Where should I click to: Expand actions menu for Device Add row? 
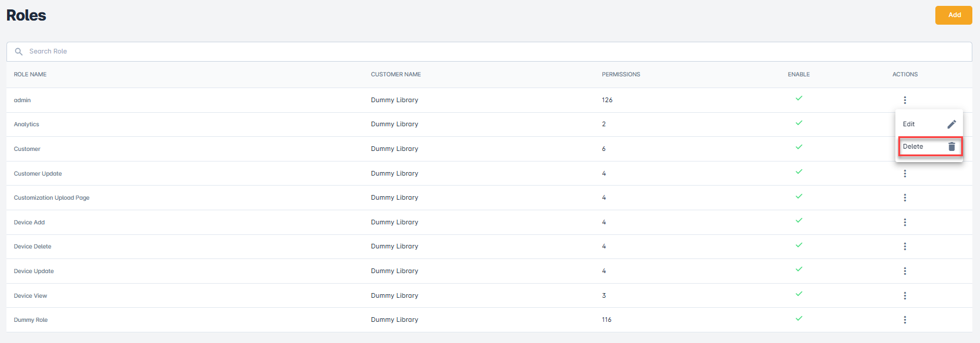[x=905, y=223]
